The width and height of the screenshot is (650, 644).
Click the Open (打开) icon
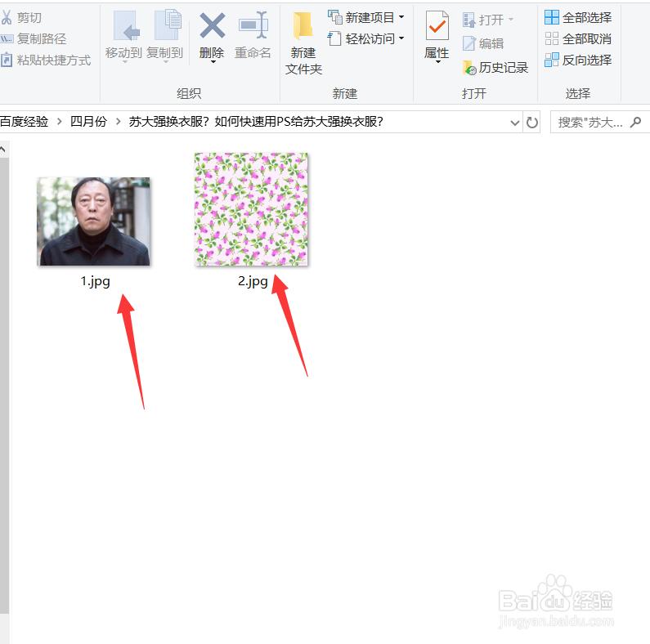[x=468, y=20]
